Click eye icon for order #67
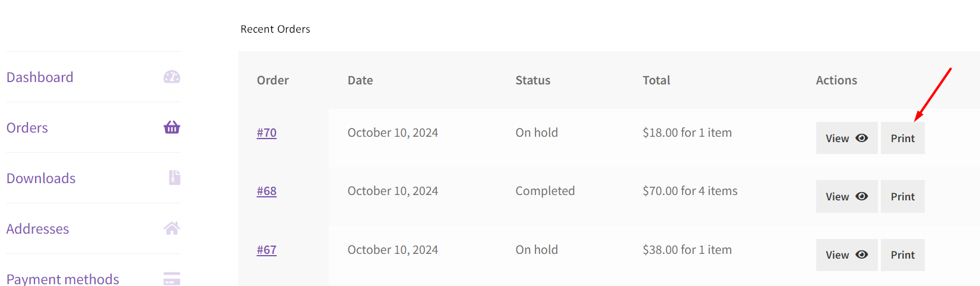 pyautogui.click(x=862, y=254)
